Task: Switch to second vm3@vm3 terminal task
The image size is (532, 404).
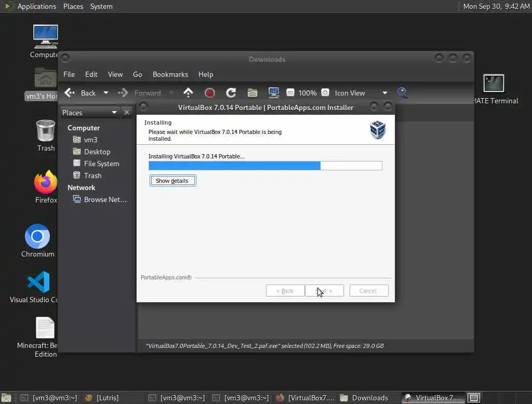Action: pos(177,398)
